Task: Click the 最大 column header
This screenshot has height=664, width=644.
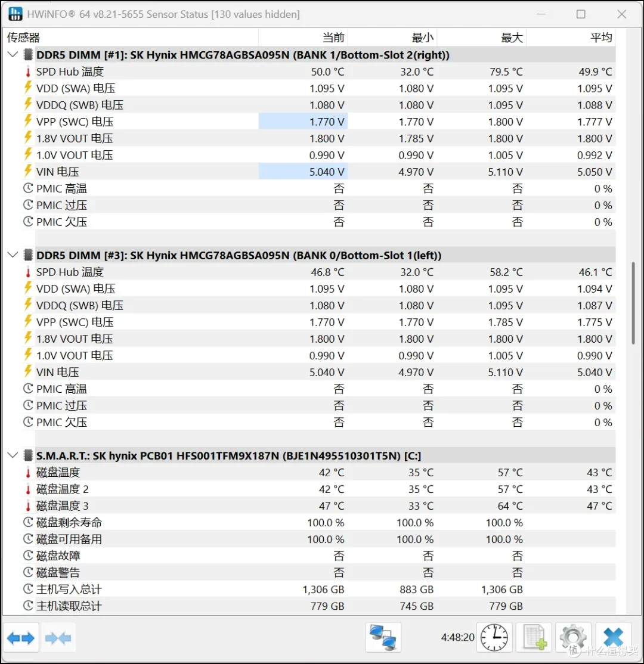Action: click(x=482, y=38)
